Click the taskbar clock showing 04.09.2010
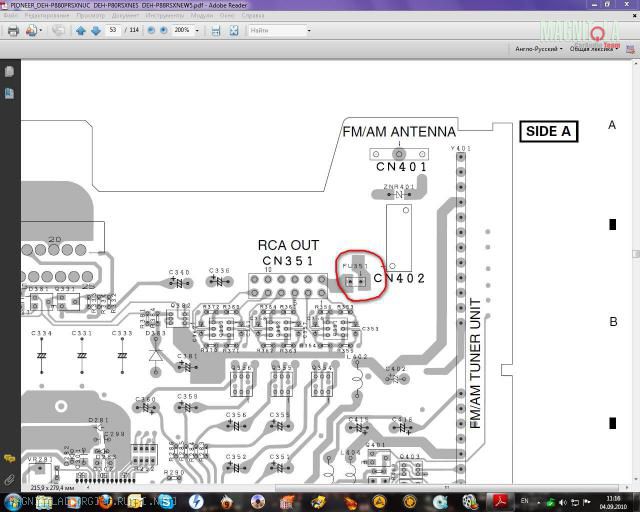This screenshot has height=512, width=640. point(613,502)
